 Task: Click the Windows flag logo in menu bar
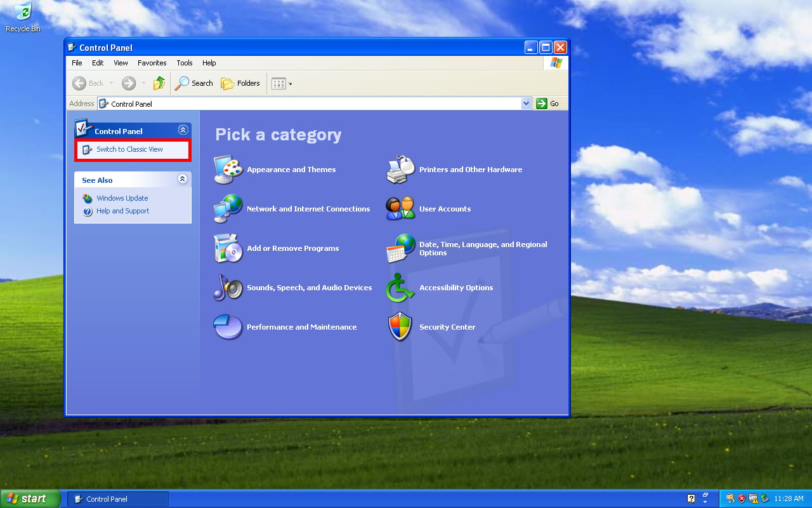(x=556, y=63)
